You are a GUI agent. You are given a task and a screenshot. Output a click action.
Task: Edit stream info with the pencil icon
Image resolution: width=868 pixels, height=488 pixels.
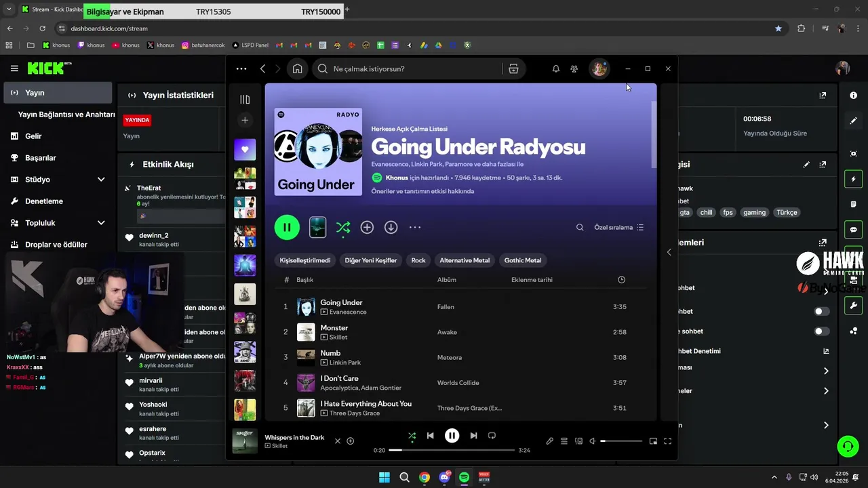pos(806,165)
